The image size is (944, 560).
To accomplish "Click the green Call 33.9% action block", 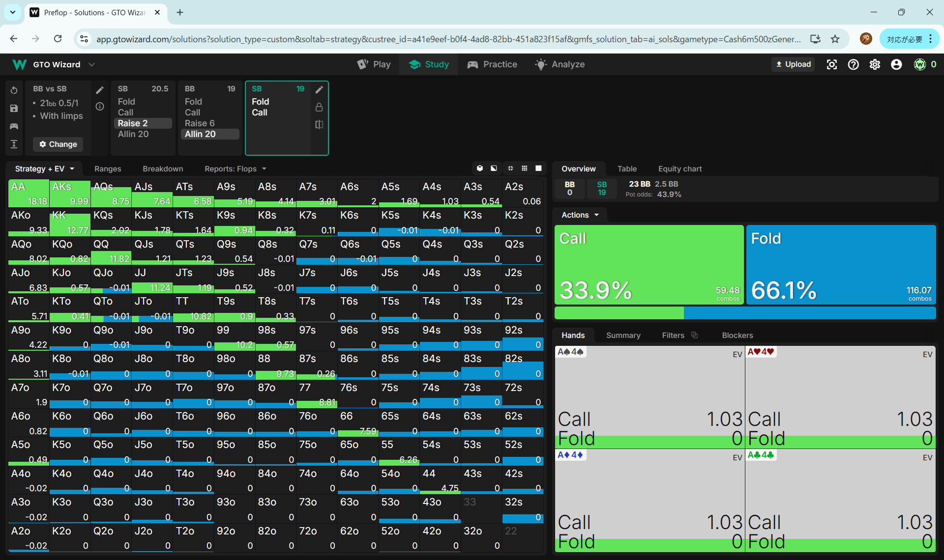I will [x=649, y=265].
